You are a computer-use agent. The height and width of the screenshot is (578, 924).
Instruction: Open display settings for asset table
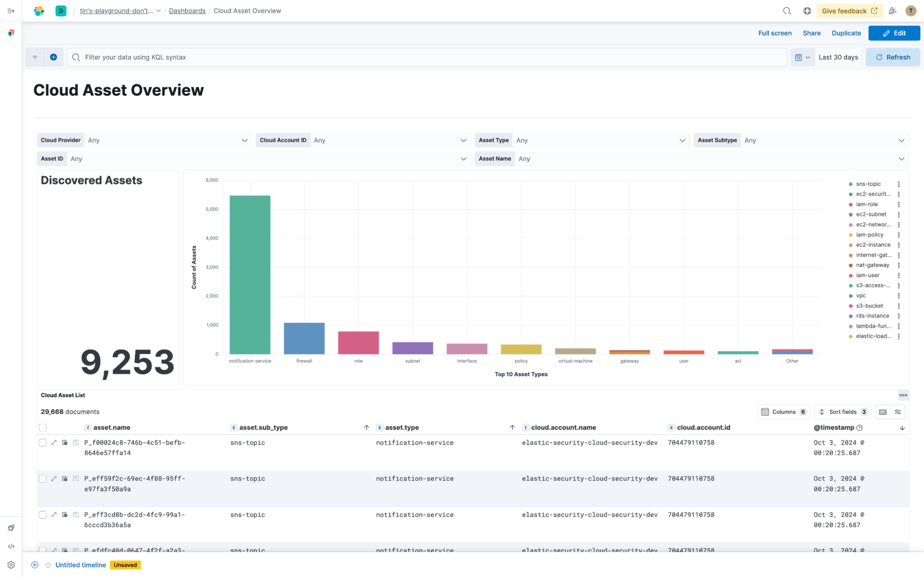898,412
